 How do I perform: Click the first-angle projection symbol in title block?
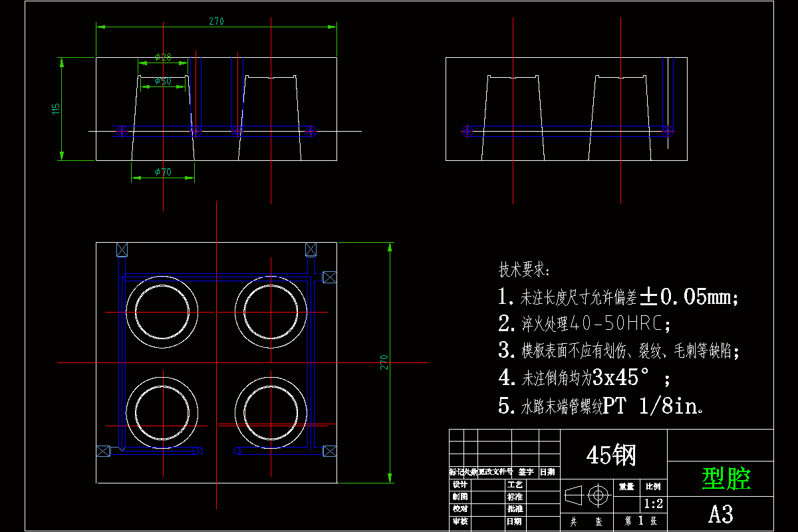(x=588, y=495)
